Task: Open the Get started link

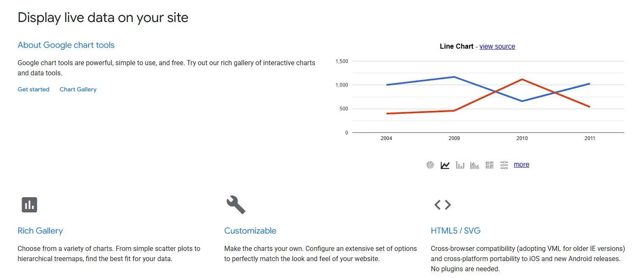Action: (33, 89)
